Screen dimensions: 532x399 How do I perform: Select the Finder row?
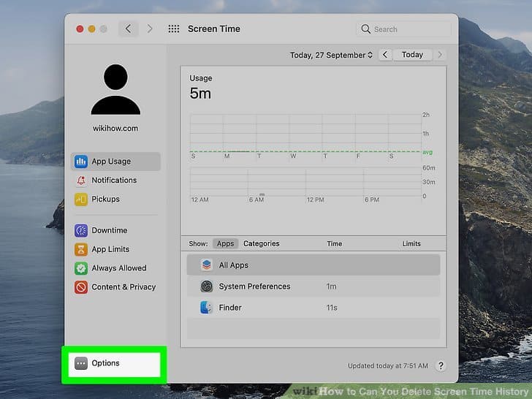313,308
